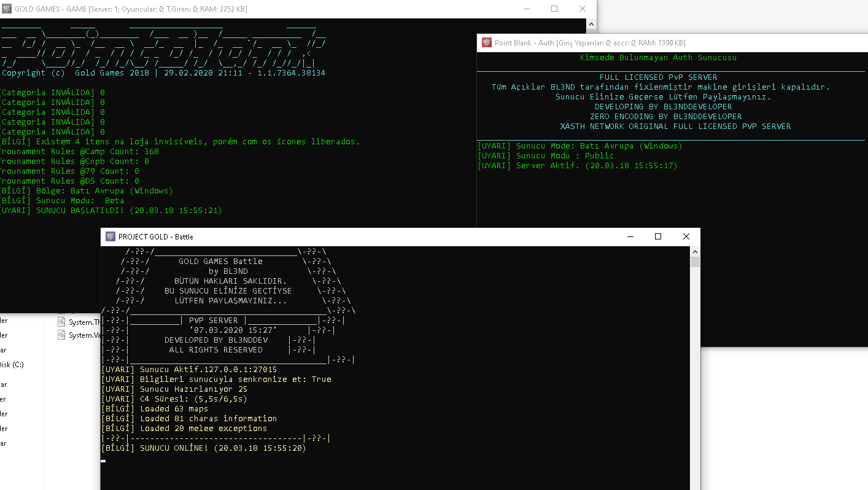Viewport: 868px width, 490px height.
Task: Click 'Kimsede Bulunmayan Auth Sunucusu' header text
Action: point(659,58)
